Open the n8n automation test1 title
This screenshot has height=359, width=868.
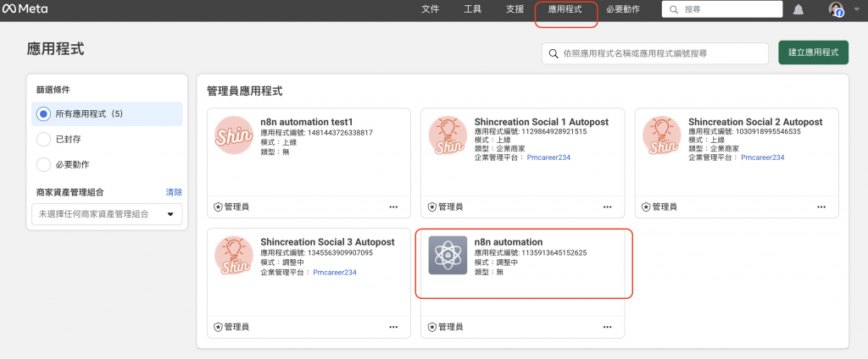307,122
